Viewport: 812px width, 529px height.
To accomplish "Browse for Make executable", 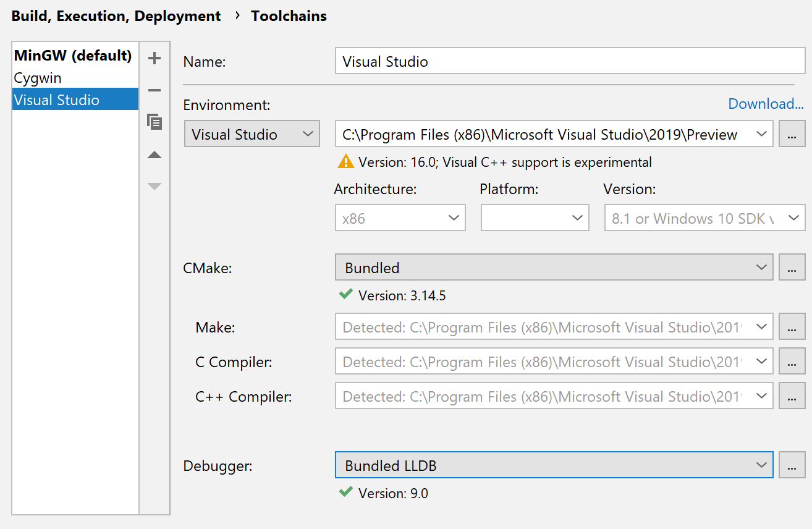I will pos(792,327).
